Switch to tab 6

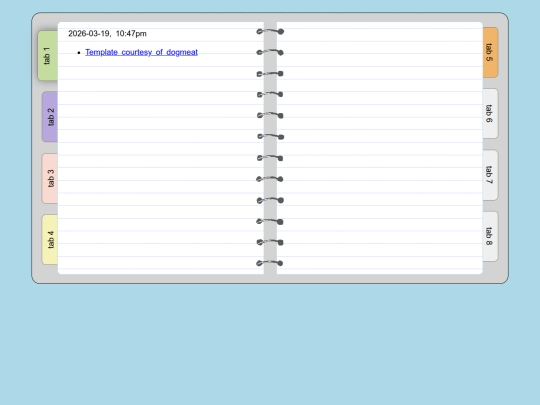pos(490,114)
